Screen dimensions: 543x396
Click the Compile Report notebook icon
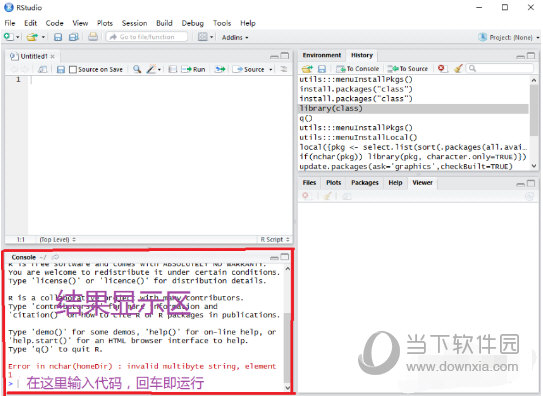tap(172, 69)
